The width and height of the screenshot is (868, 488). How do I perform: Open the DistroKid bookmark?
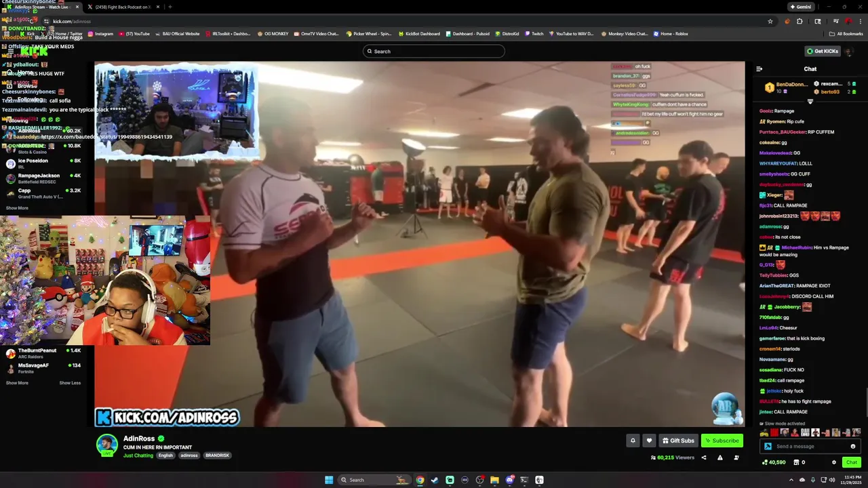507,33
